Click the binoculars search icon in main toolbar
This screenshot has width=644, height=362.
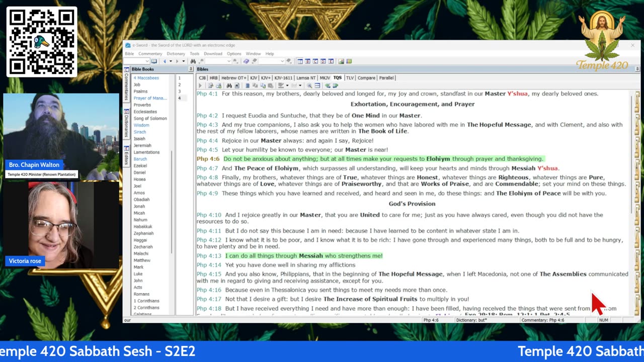[x=193, y=61]
